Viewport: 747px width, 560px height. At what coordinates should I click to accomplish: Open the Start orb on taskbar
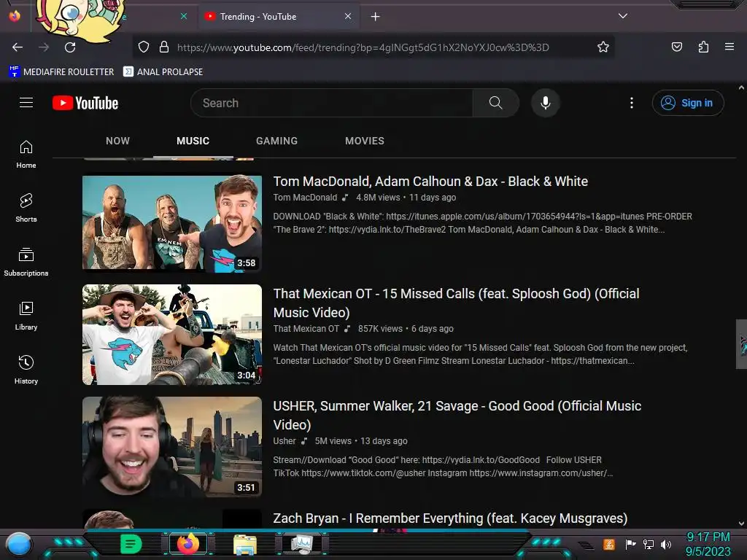tap(19, 545)
